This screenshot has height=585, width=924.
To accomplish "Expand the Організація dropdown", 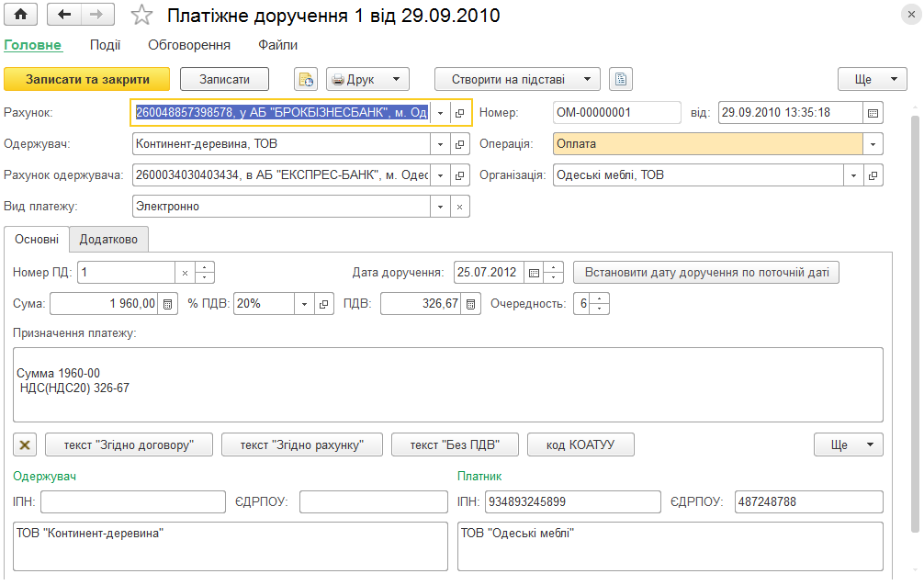I will pos(853,175).
